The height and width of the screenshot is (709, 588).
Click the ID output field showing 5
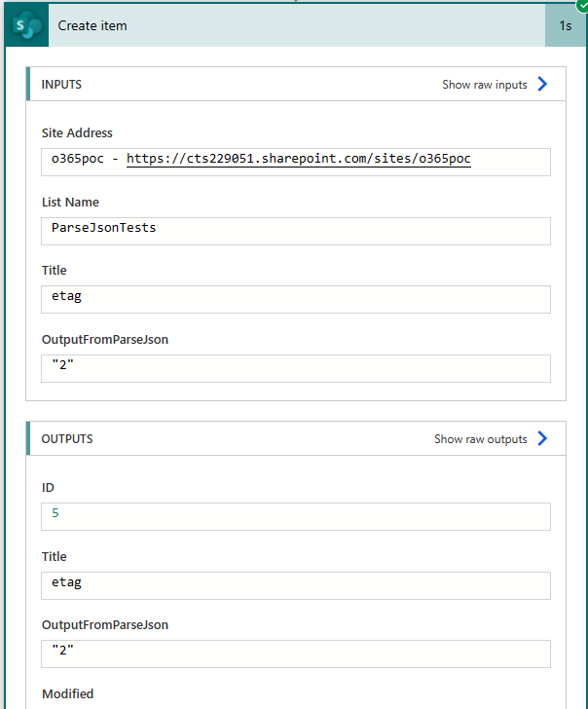[296, 516]
